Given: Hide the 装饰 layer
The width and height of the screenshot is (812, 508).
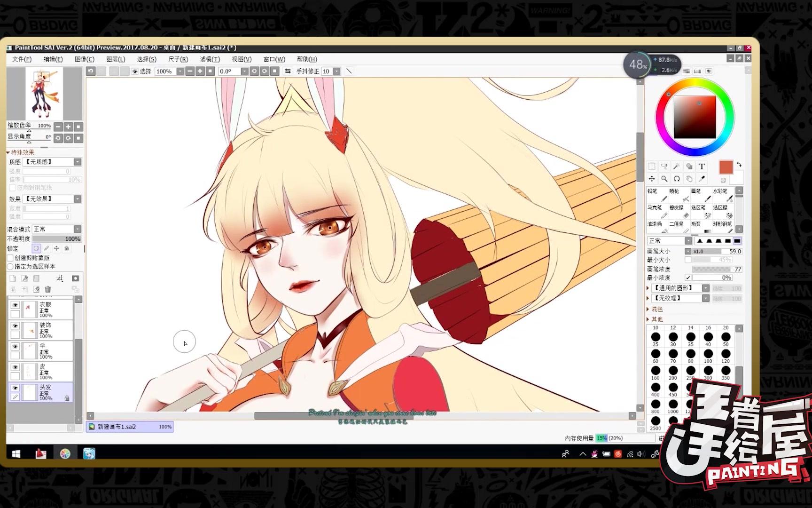Looking at the screenshot, I should pyautogui.click(x=15, y=326).
